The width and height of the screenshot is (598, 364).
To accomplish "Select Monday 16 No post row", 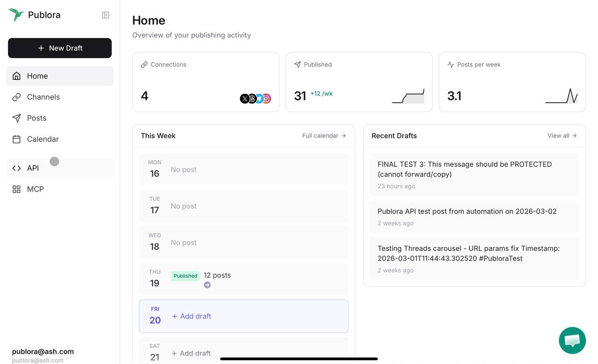I will [x=243, y=169].
